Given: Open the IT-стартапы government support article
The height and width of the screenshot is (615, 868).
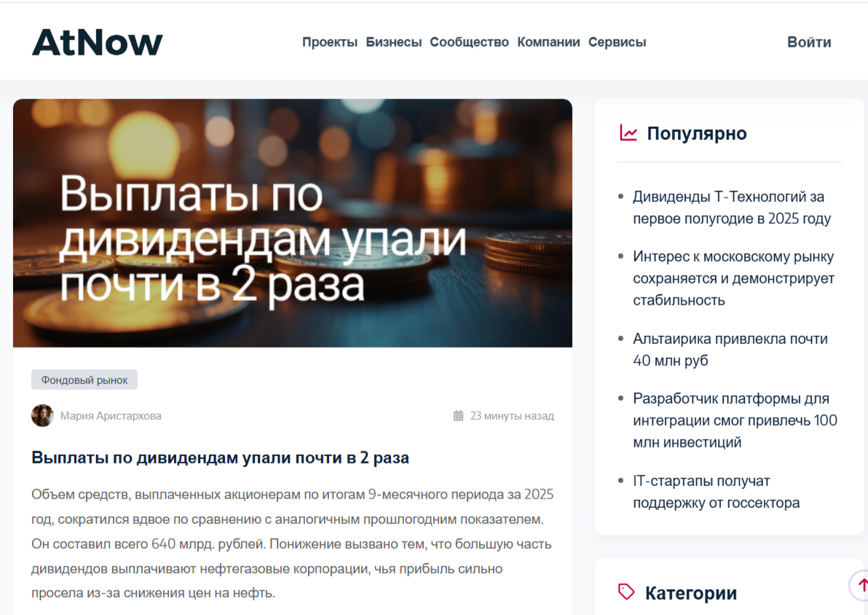Looking at the screenshot, I should [x=716, y=492].
